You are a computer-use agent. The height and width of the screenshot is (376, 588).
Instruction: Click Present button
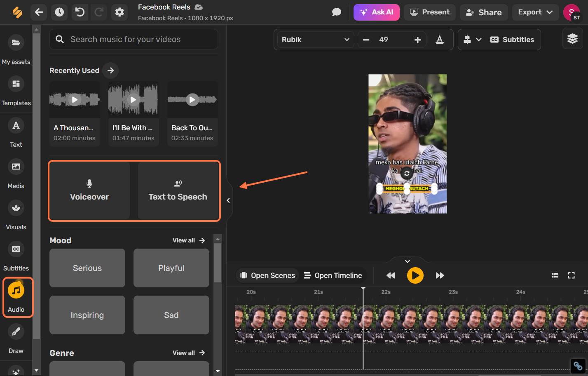(x=430, y=12)
